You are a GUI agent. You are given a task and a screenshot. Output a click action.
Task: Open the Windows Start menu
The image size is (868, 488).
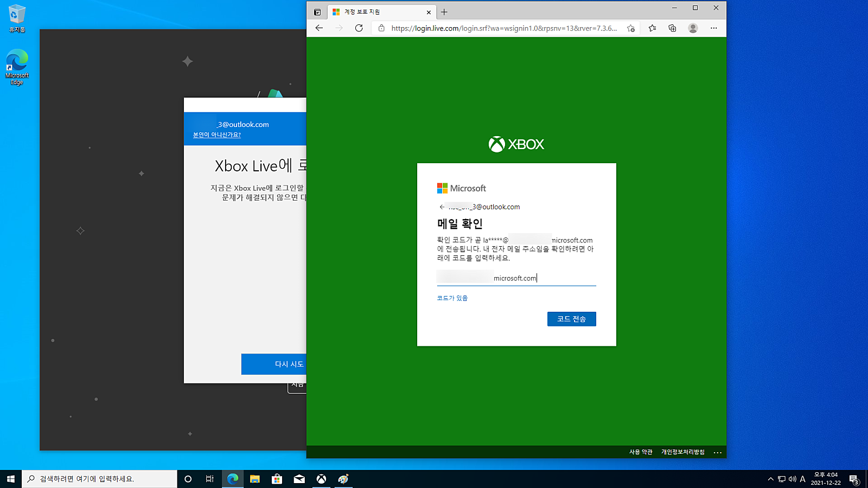pyautogui.click(x=11, y=479)
